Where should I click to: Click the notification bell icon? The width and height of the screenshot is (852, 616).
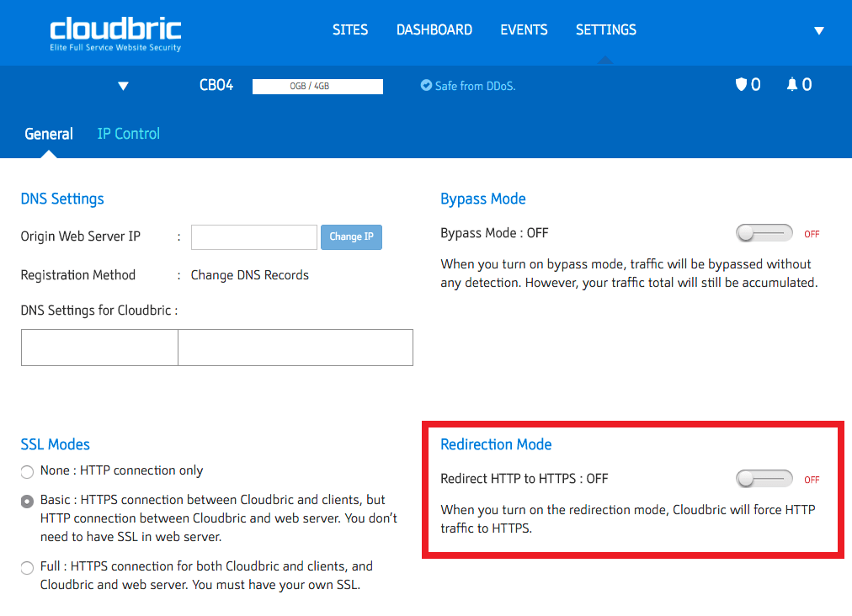click(x=792, y=85)
